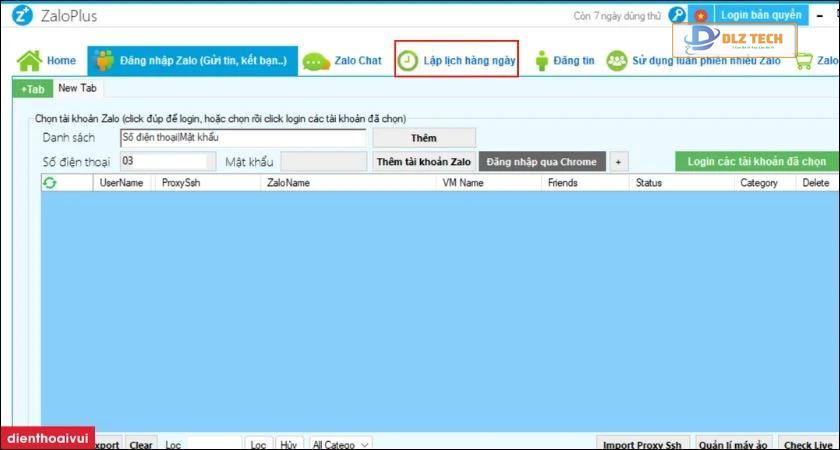Image resolution: width=840 pixels, height=450 pixels.
Task: Click the ZaloName column header
Action: click(x=287, y=183)
